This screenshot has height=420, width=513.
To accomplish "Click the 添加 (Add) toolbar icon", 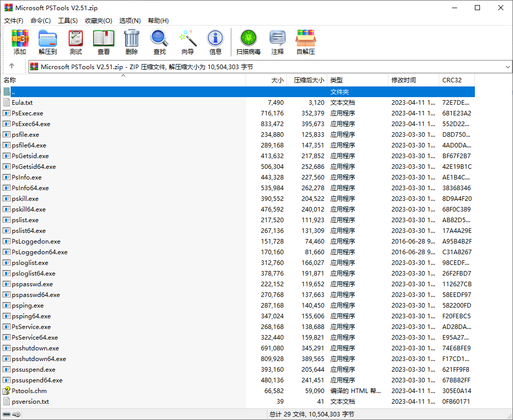I will point(20,42).
